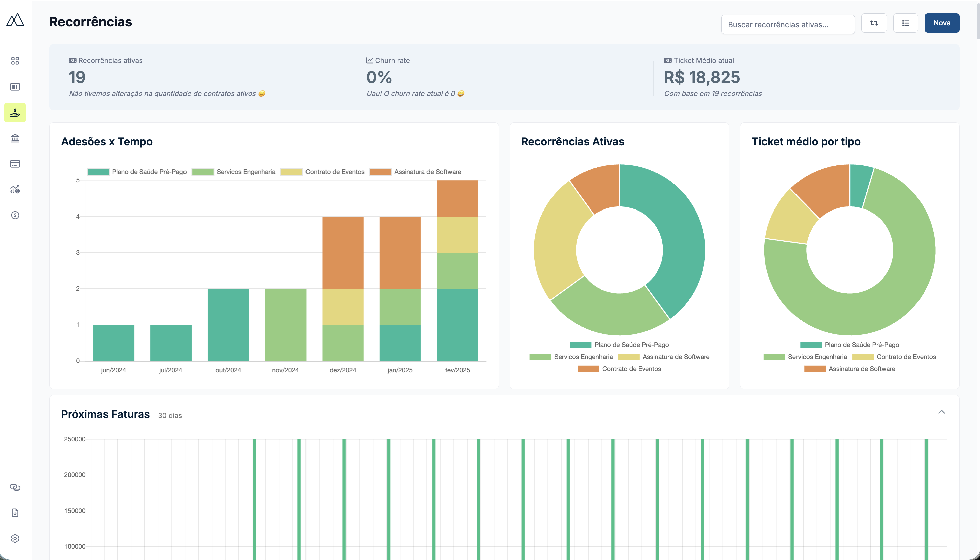Click the refresh arrows button beside search

[874, 23]
